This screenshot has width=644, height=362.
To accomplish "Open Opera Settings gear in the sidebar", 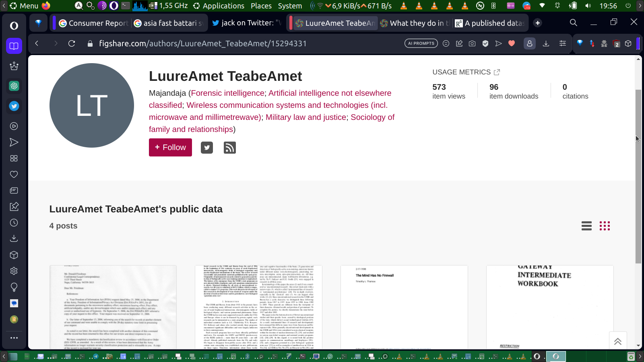I will (14, 271).
